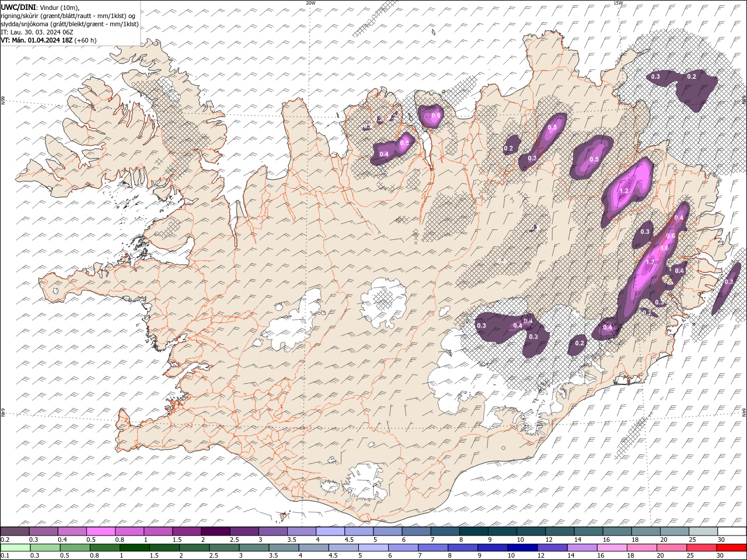
Task: Click the bright red last swatch of bottom legend
Action: click(732, 548)
